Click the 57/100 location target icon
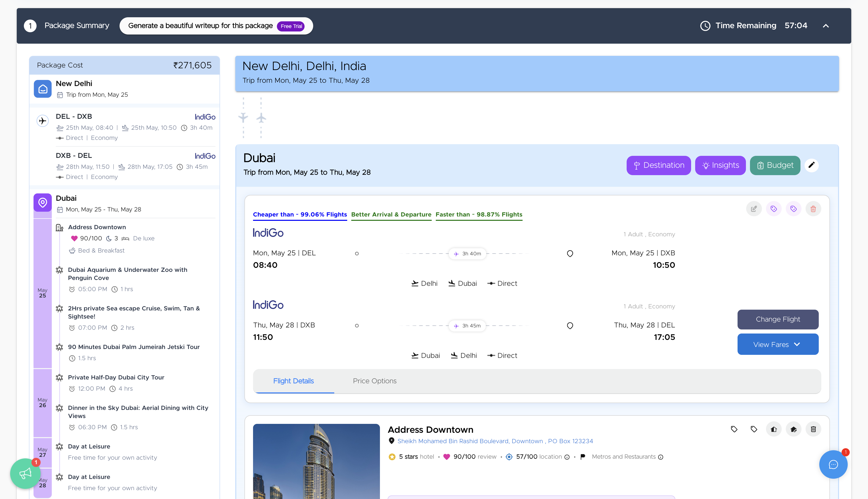Screen dimensions: 868x499 click(x=509, y=457)
